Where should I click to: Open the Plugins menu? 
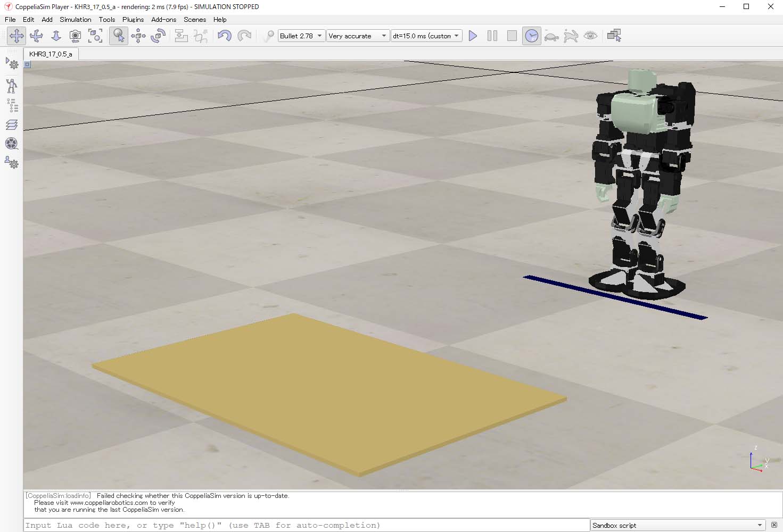pyautogui.click(x=133, y=19)
